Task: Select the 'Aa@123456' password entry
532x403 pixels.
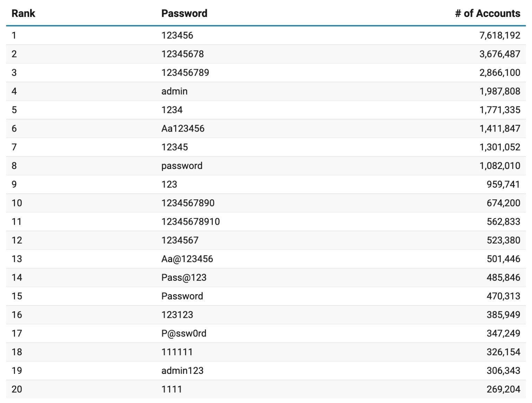Action: 187,259
